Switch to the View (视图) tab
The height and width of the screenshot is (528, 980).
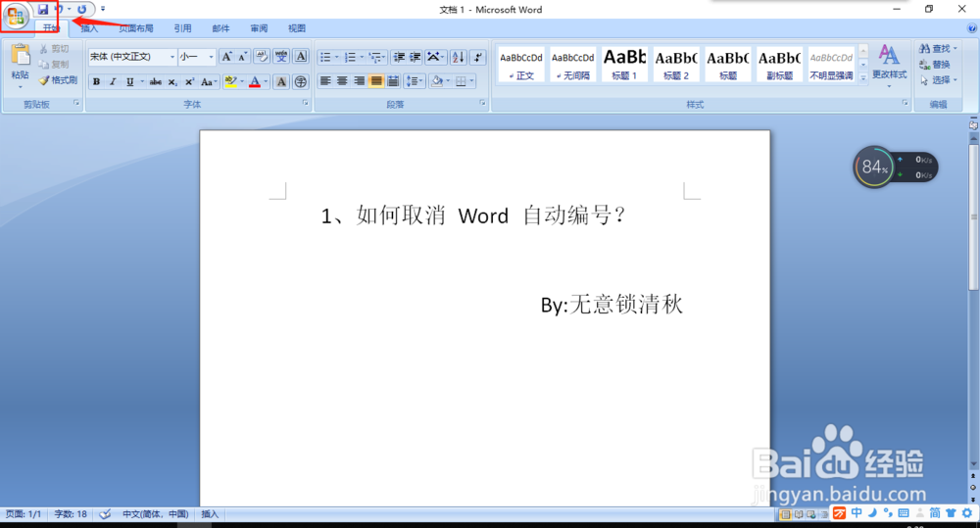(297, 28)
